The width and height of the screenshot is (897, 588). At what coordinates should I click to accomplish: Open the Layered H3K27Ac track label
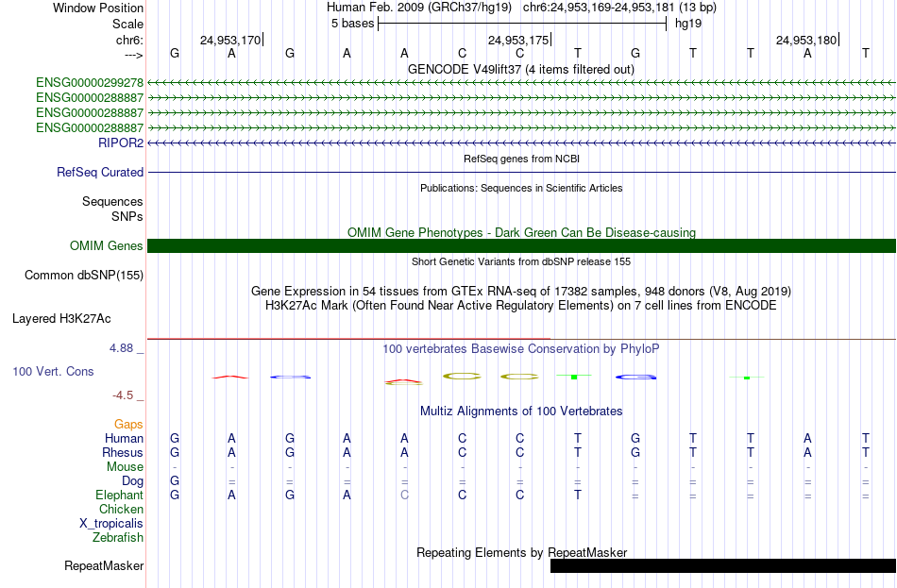[61, 319]
